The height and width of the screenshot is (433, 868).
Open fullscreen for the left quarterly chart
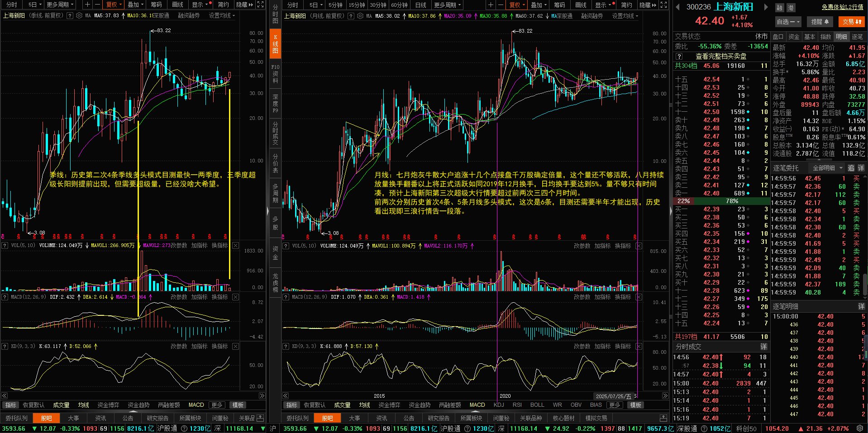coord(260,5)
